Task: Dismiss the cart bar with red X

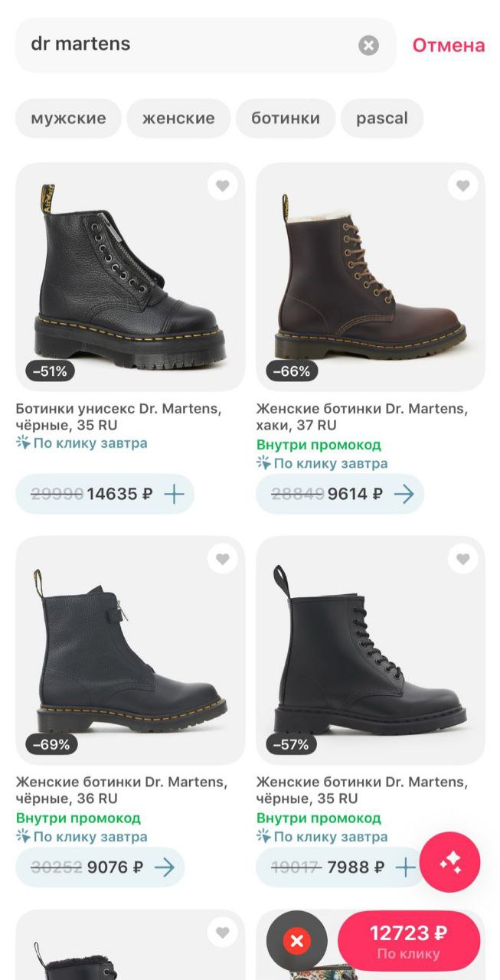Action: (297, 941)
